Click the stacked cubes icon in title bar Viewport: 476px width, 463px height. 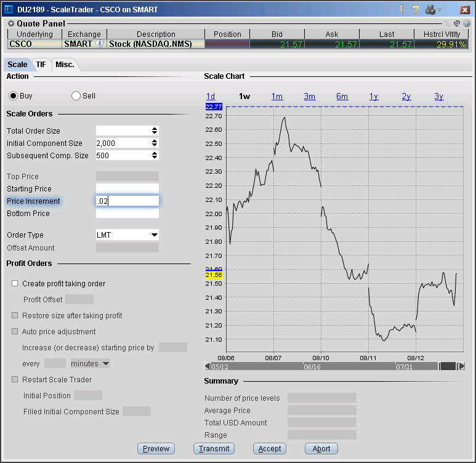point(432,10)
